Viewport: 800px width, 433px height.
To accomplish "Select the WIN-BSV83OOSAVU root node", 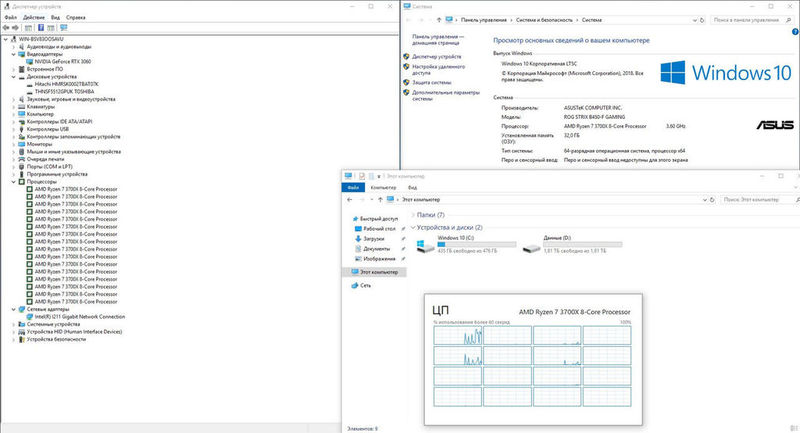I will [41, 39].
